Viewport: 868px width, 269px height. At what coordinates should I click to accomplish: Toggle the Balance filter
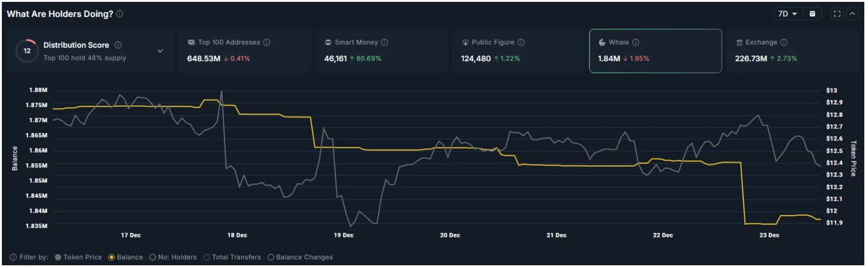[126, 257]
